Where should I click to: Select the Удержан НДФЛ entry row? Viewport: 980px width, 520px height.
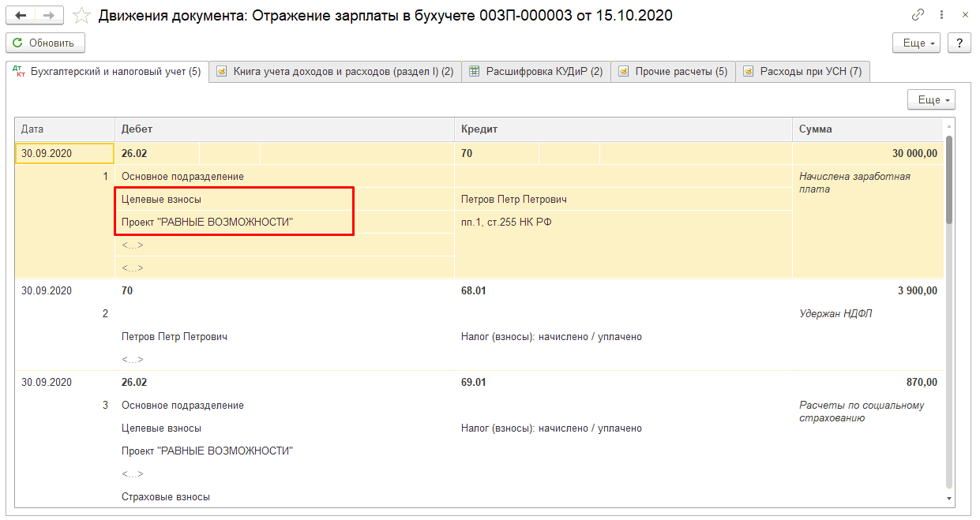pyautogui.click(x=835, y=314)
